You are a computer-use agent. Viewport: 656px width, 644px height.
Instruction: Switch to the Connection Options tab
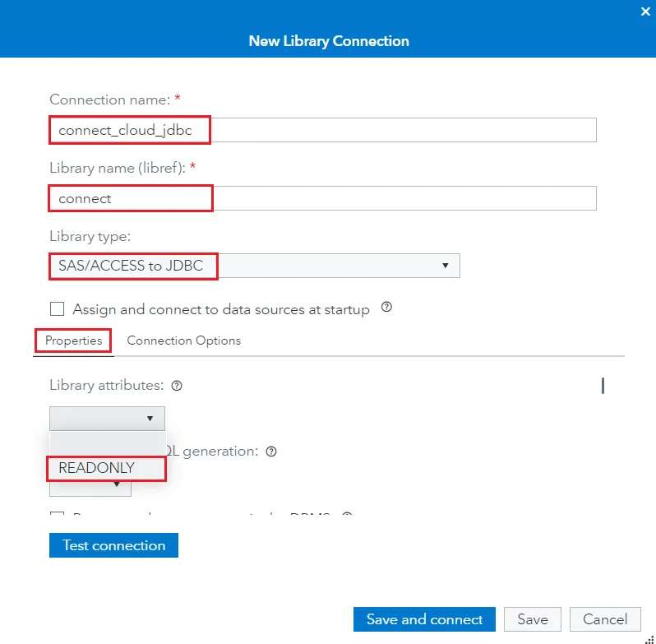tap(183, 341)
